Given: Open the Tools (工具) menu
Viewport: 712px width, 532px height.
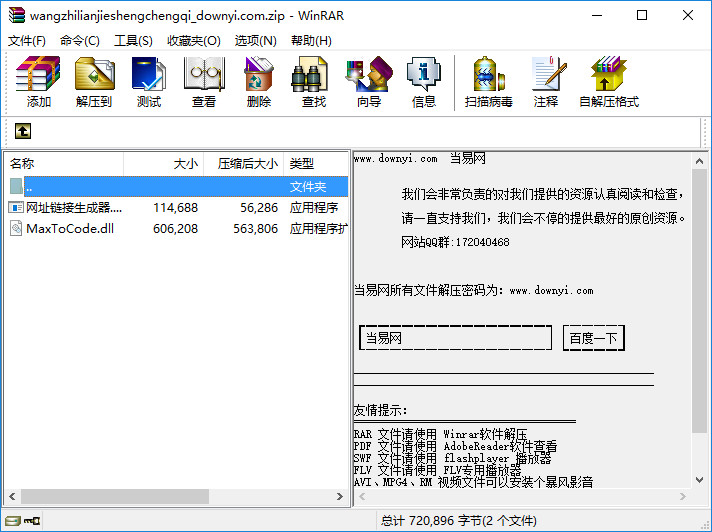Looking at the screenshot, I should 133,41.
